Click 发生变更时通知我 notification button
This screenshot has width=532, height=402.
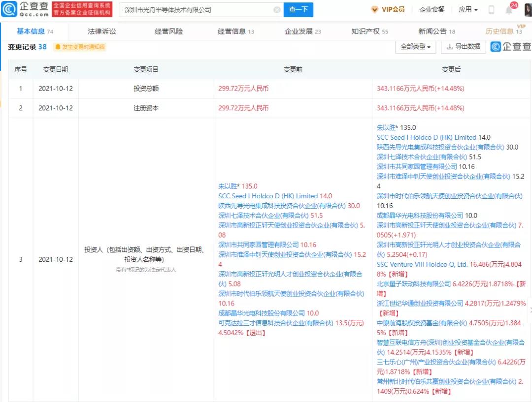[80, 47]
